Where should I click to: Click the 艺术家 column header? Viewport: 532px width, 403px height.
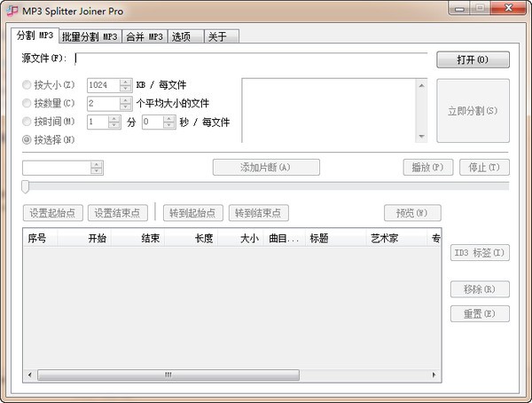coord(396,238)
